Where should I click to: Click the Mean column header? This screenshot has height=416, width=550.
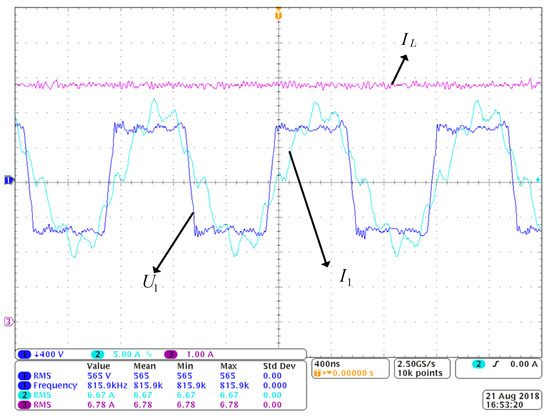(145, 366)
